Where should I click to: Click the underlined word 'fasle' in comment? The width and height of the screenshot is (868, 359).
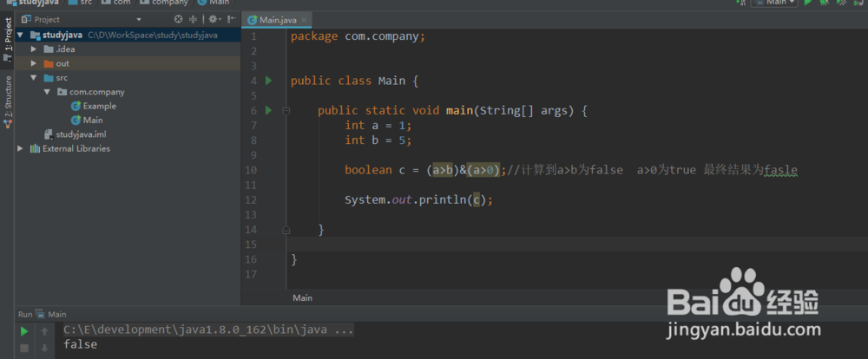click(x=780, y=171)
